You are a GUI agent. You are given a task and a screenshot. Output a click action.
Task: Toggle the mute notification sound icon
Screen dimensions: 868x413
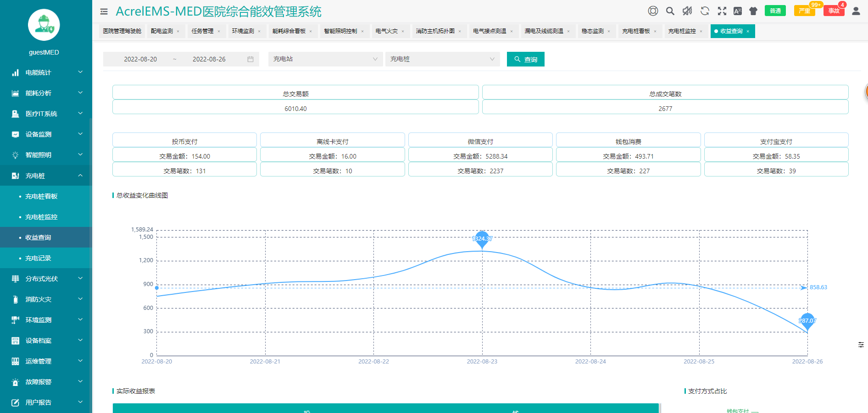point(686,10)
